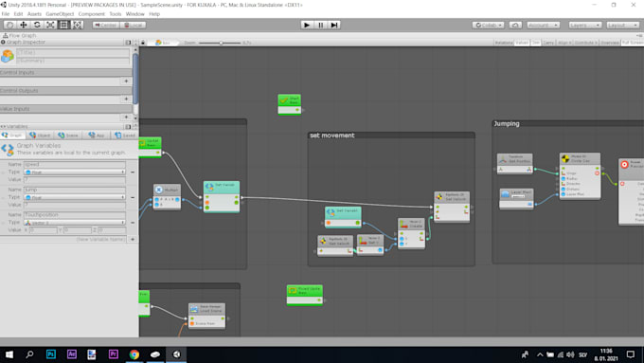
Task: Select the Move tool
Action: coord(24,25)
